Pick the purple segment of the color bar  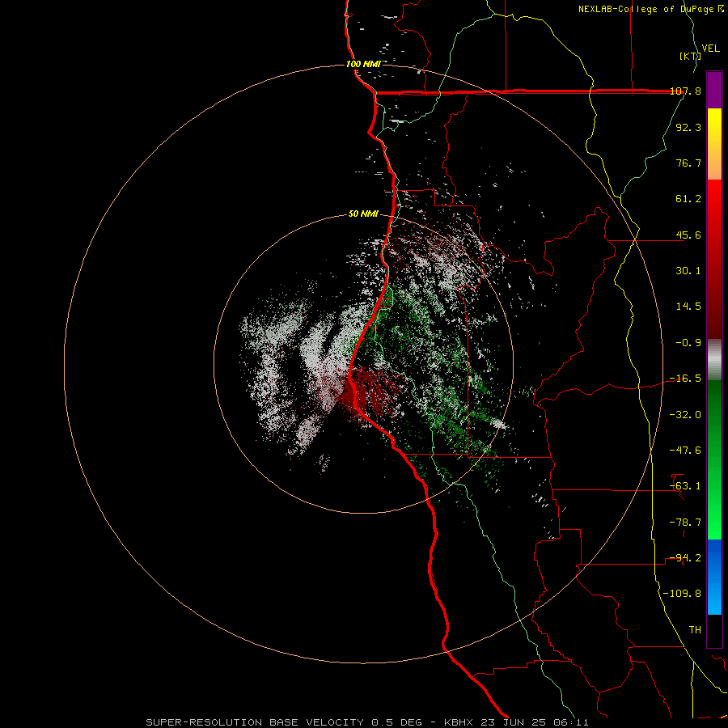pos(714,90)
